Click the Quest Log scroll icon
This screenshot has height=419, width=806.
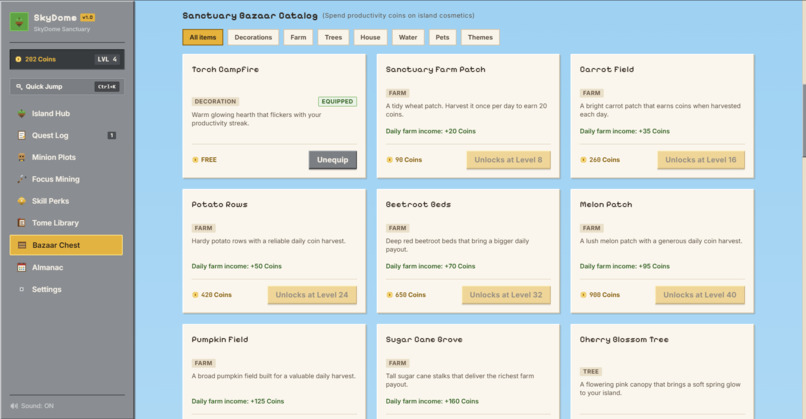pos(22,135)
